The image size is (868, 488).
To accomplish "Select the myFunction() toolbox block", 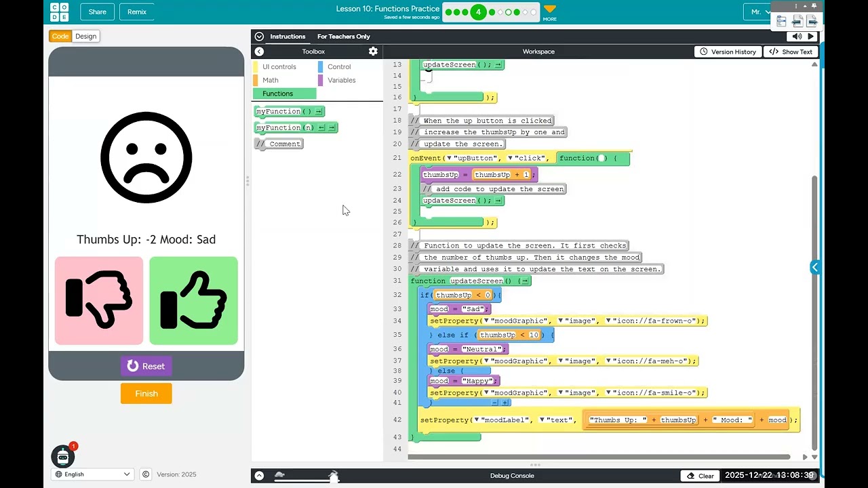I will (x=290, y=111).
